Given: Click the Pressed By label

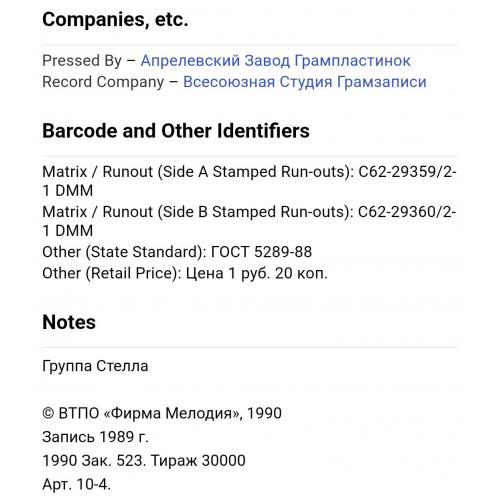Looking at the screenshot, I should coord(82,61).
